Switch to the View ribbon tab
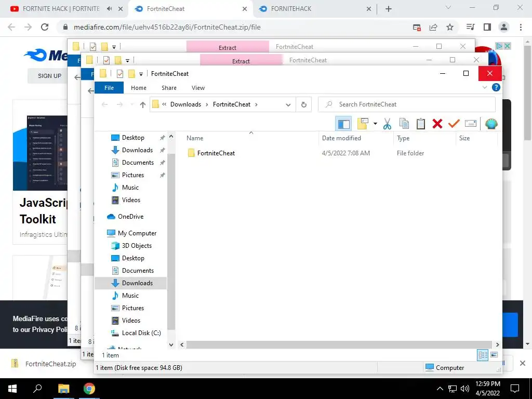The width and height of the screenshot is (532, 399). 198,88
